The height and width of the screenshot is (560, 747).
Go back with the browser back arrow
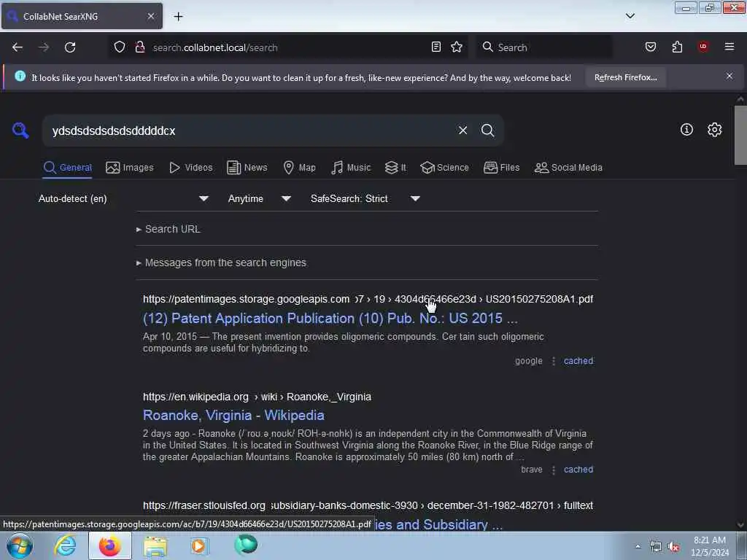(18, 47)
